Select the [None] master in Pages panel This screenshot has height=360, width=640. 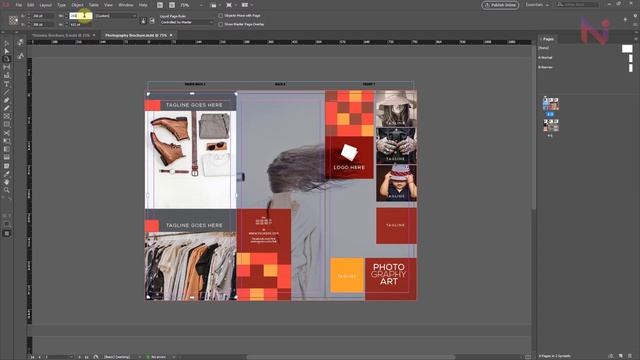[x=585, y=48]
